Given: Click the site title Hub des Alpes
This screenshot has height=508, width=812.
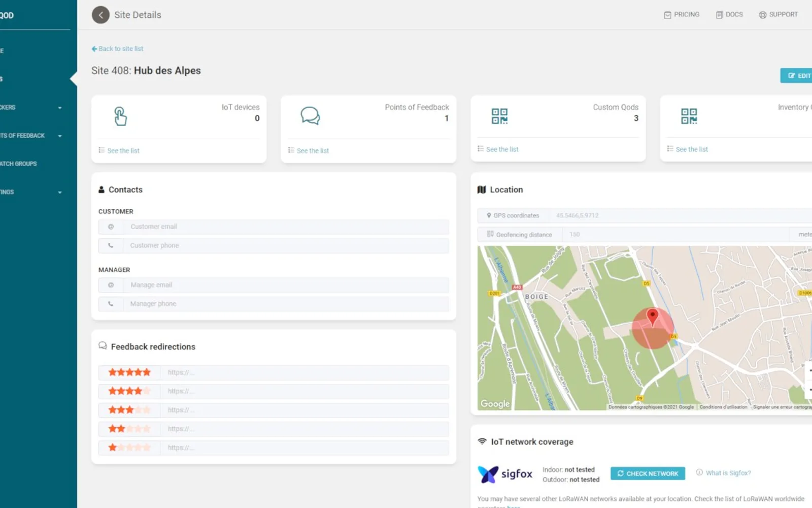Looking at the screenshot, I should click(x=167, y=71).
